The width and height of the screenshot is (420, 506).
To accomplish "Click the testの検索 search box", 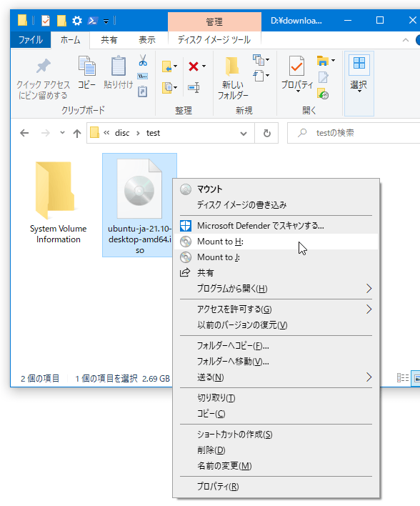I will (354, 133).
